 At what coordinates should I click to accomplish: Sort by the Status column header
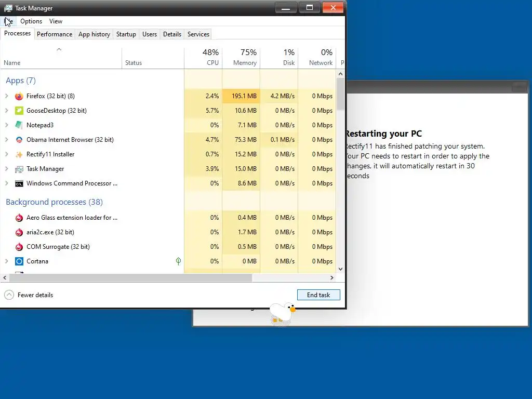pos(153,58)
